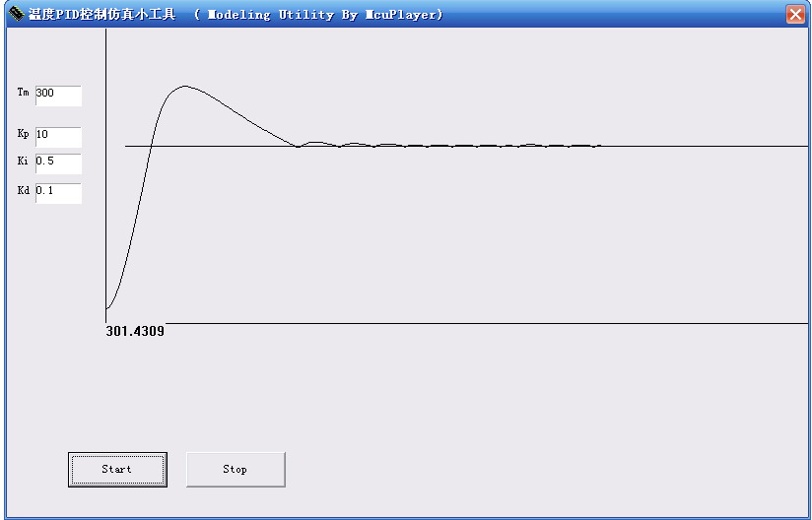Image resolution: width=812 pixels, height=520 pixels.
Task: Click the Kd label text
Action: coord(23,191)
